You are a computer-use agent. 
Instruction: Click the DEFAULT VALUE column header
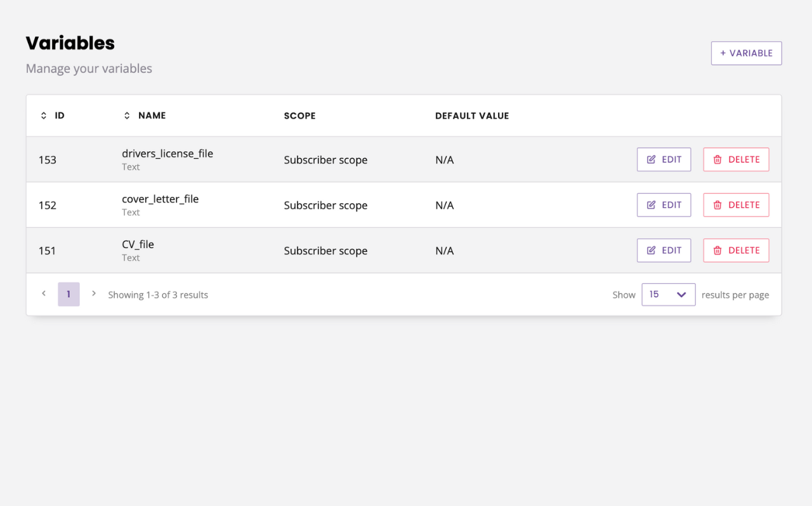coord(472,116)
